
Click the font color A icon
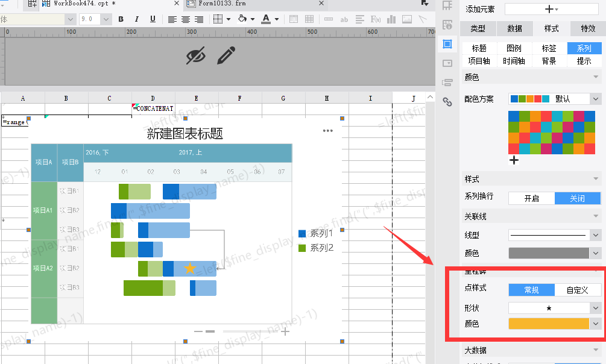266,19
